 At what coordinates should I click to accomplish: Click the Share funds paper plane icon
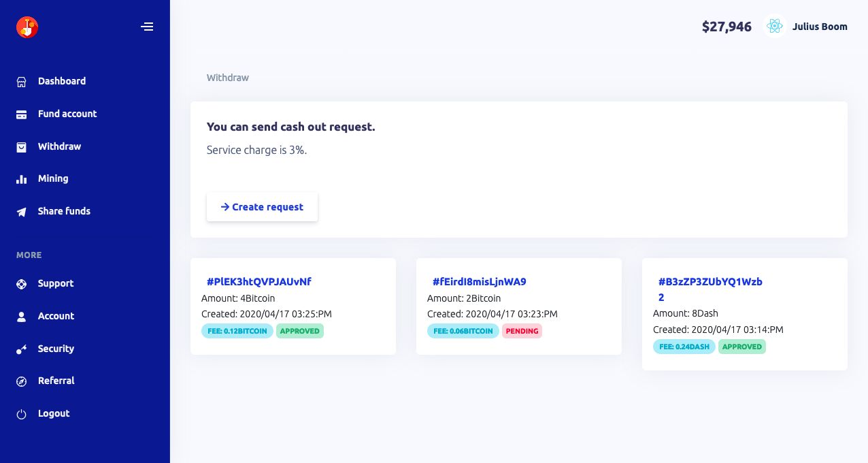tap(22, 212)
